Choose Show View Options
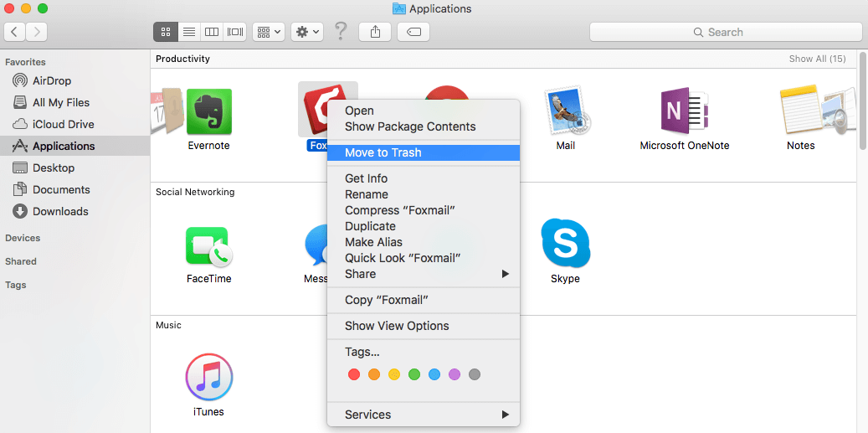 point(424,326)
